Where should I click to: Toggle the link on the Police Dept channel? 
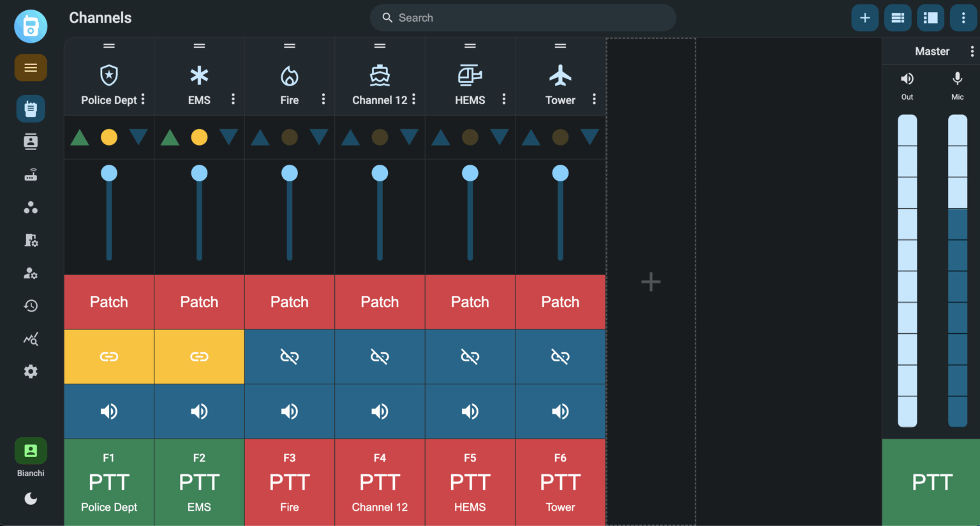(109, 356)
